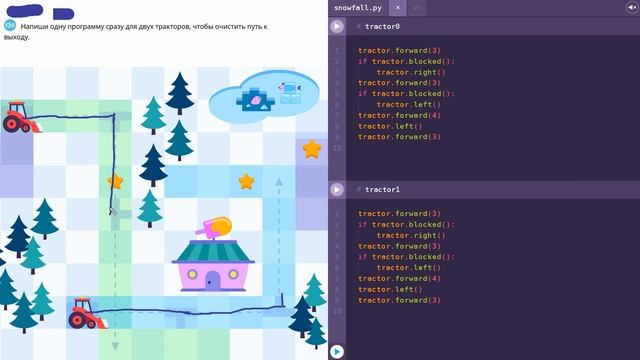
Task: Click the bottom run-all play button
Action: click(337, 351)
